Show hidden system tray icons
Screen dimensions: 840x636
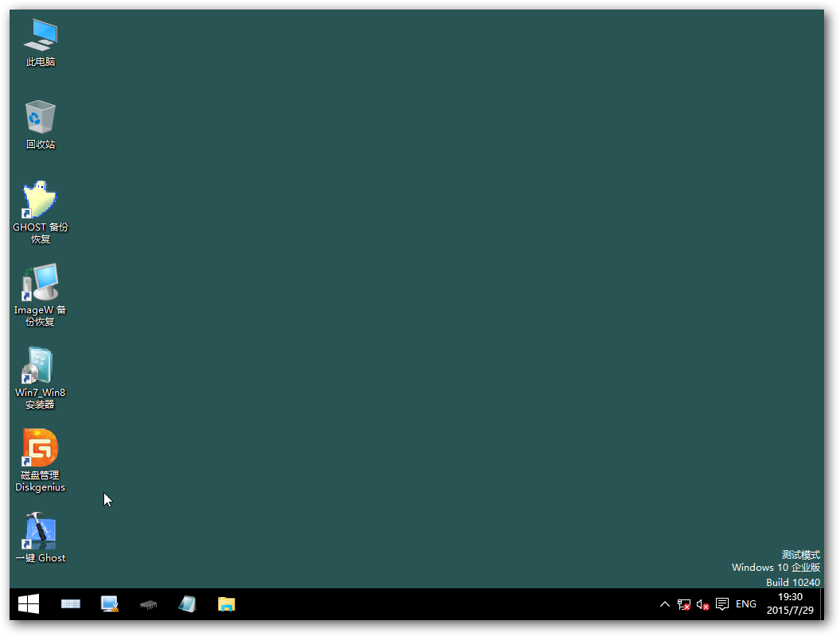pyautogui.click(x=665, y=604)
